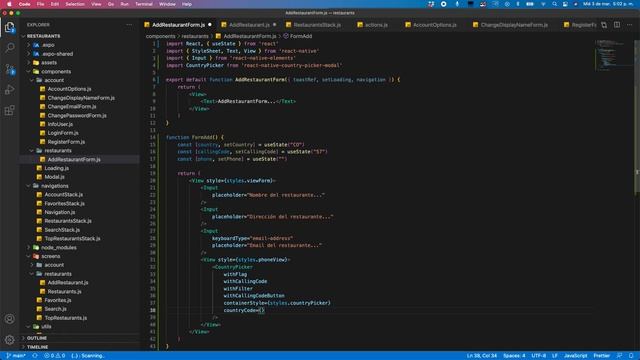Open editor more actions menu
This screenshot has width=640, height=360.
[x=629, y=25]
